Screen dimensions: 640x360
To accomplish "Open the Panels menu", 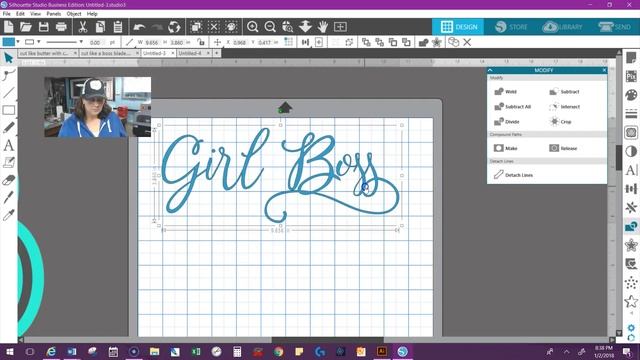I will (x=53, y=14).
